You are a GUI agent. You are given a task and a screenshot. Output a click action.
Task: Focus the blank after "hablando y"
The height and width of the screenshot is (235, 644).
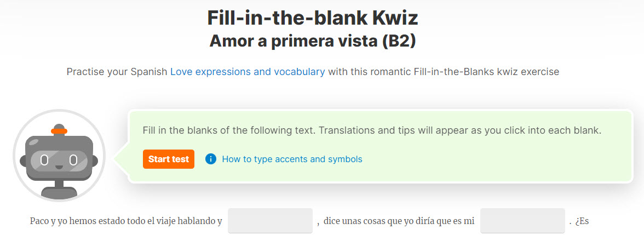click(x=271, y=221)
